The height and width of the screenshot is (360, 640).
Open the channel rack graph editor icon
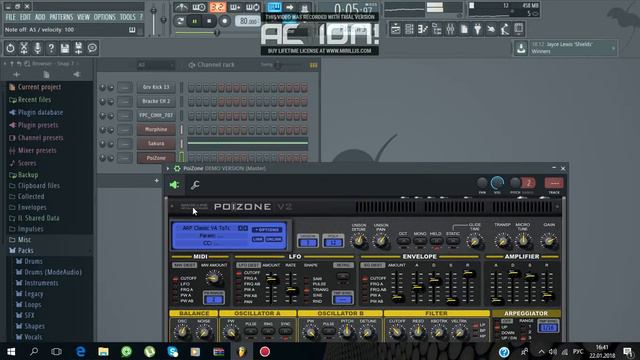(x=313, y=65)
